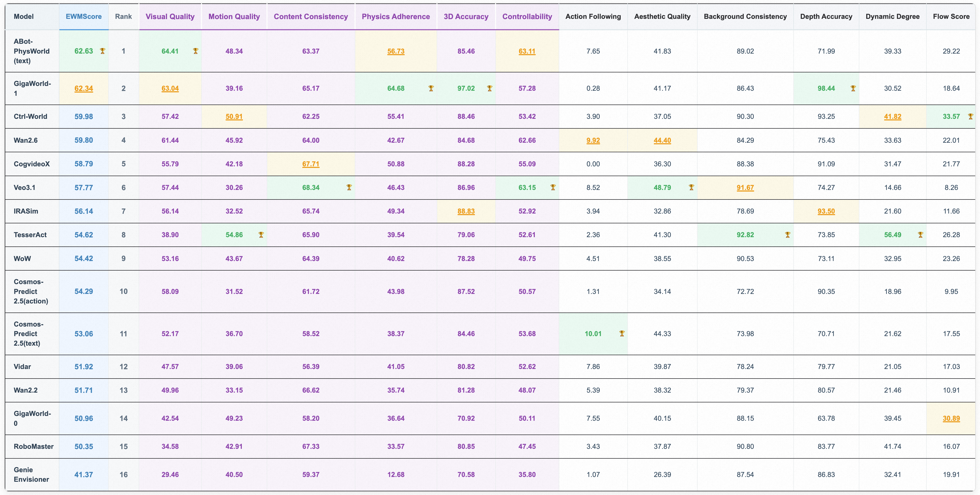The image size is (980, 495).
Task: Select the underlined Depth Accuracy value 93.50
Action: [x=826, y=211]
